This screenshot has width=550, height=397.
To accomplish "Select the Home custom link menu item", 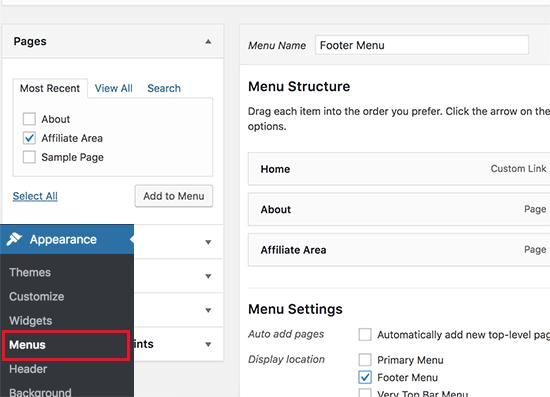I will (x=399, y=169).
